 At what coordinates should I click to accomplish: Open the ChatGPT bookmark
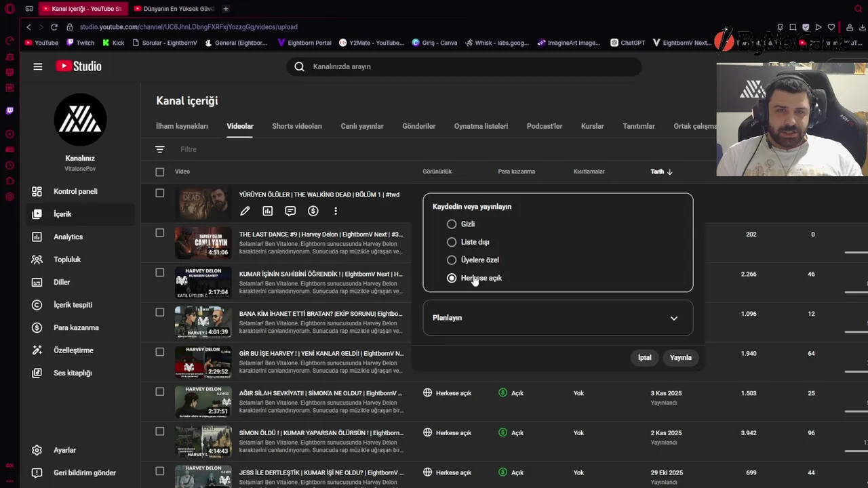coord(627,43)
